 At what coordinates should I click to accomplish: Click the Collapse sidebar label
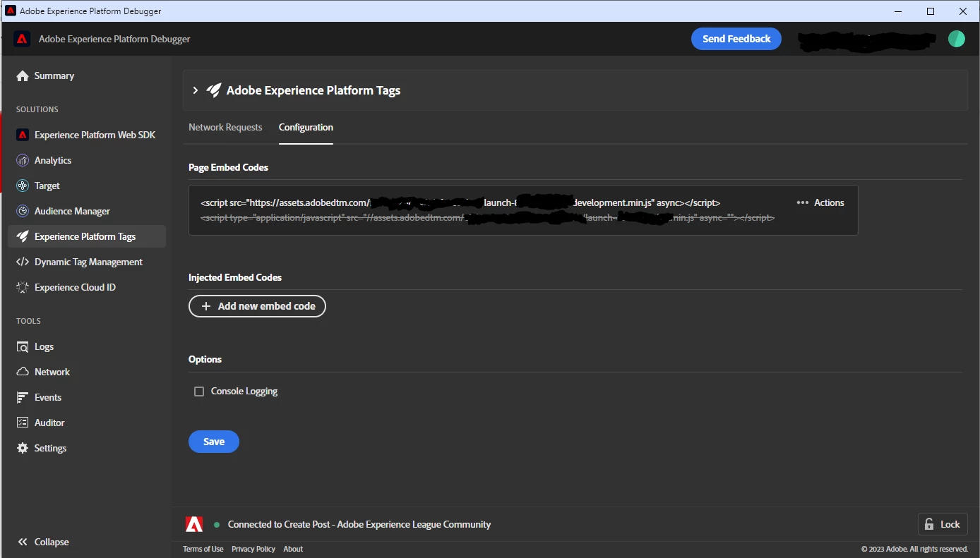click(52, 542)
